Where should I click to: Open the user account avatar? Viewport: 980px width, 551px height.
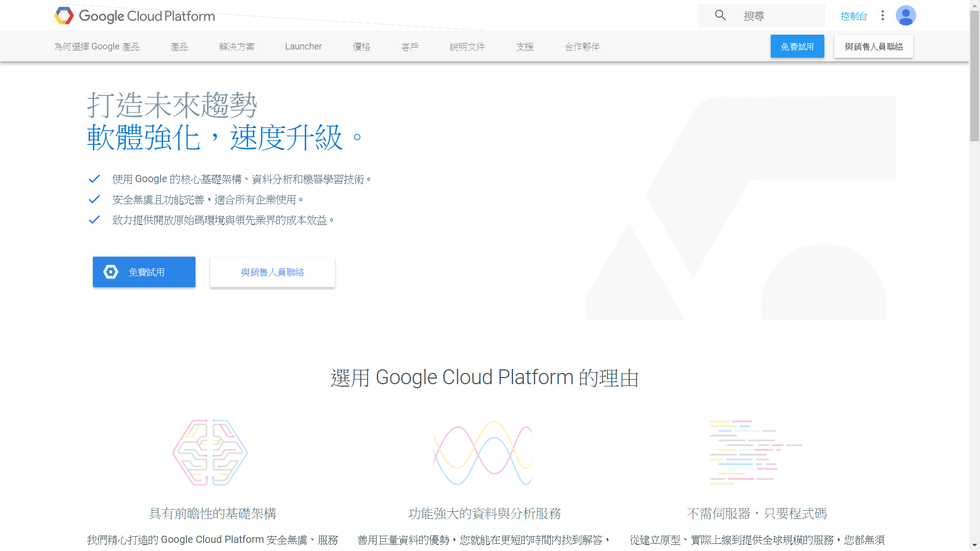tap(905, 16)
